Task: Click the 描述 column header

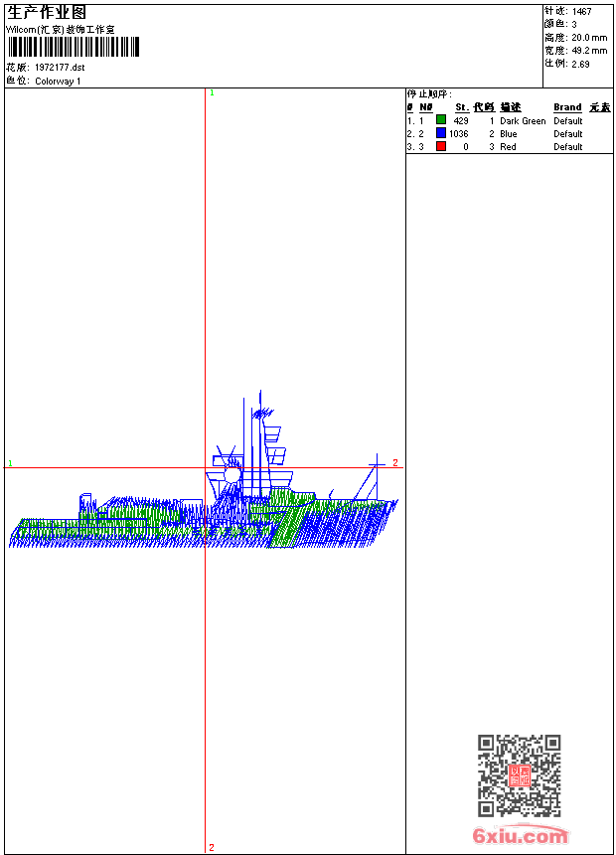Action: [x=511, y=107]
